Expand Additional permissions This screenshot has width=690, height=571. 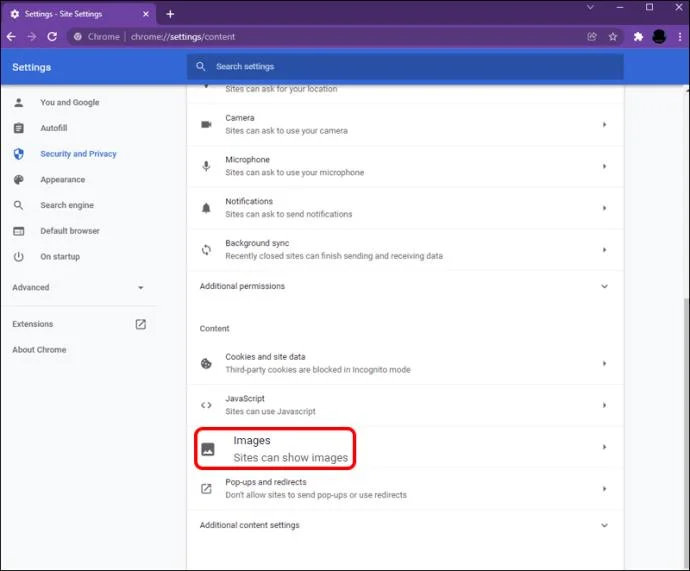point(405,286)
